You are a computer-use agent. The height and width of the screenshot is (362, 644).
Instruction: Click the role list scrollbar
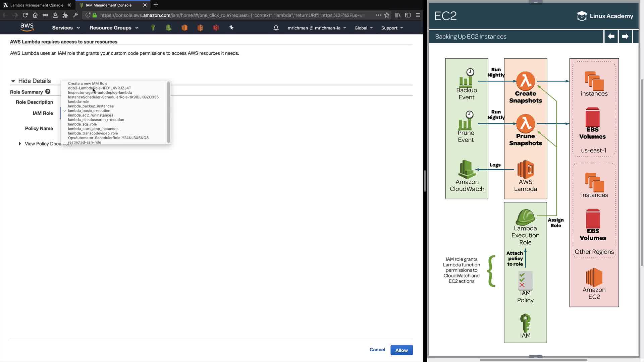click(x=168, y=112)
